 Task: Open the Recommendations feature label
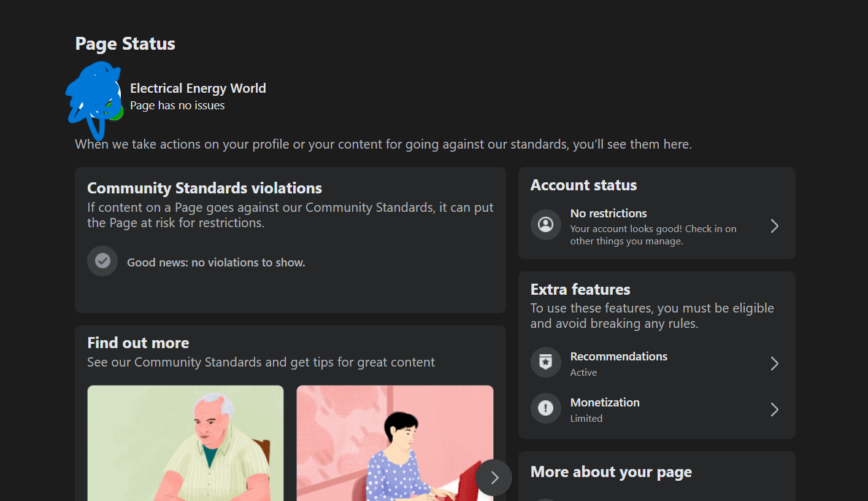coord(618,357)
